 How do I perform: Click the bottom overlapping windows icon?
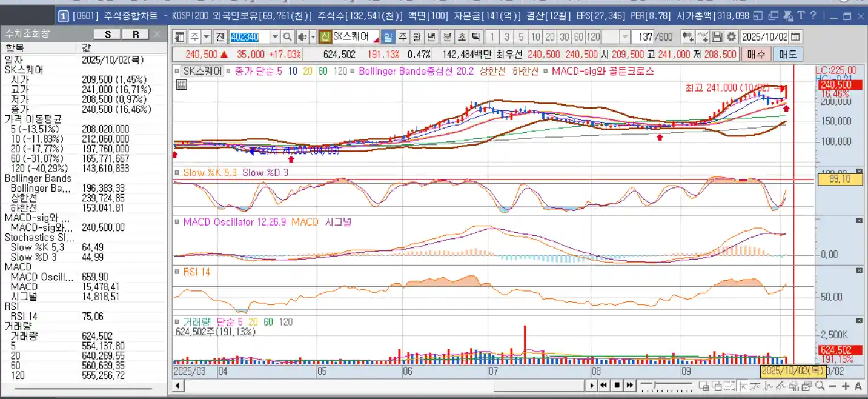coord(717,386)
